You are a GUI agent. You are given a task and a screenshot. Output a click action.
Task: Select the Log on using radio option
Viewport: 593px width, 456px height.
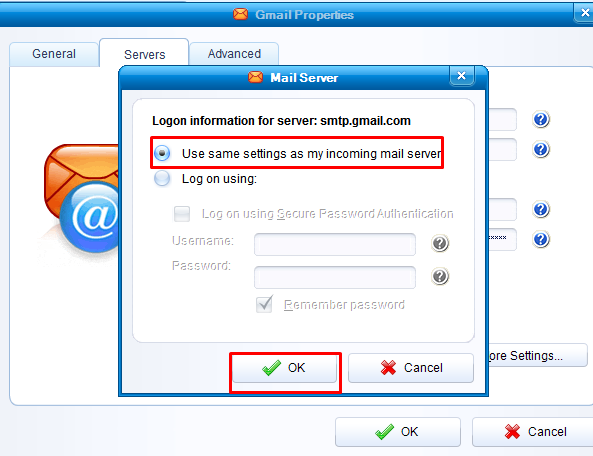tap(162, 178)
